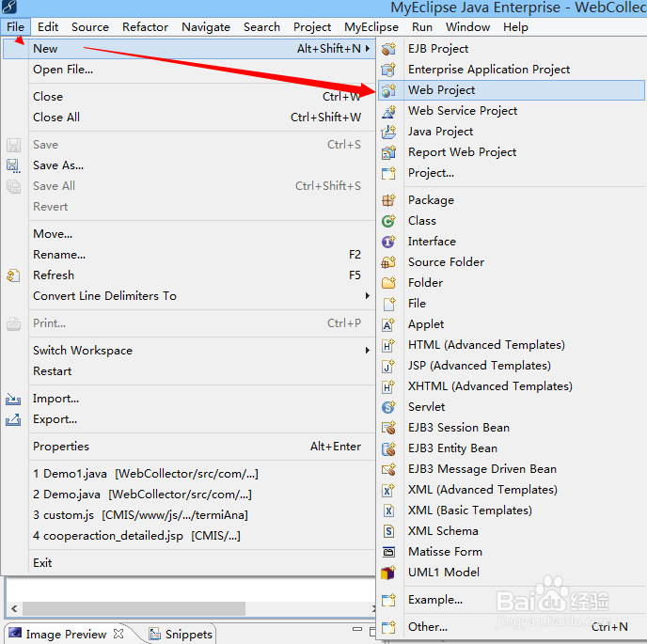Open recent file 1 Demo1.java
The height and width of the screenshot is (644, 647).
pos(189,474)
